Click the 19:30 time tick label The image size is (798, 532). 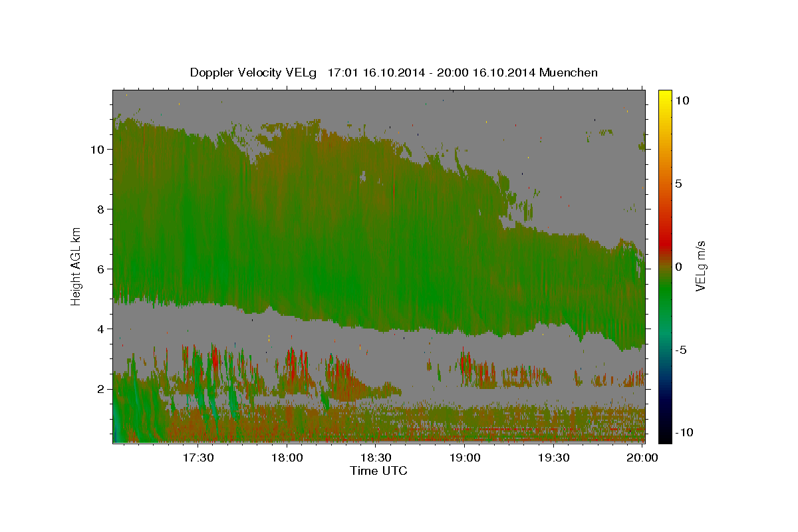[x=554, y=458]
